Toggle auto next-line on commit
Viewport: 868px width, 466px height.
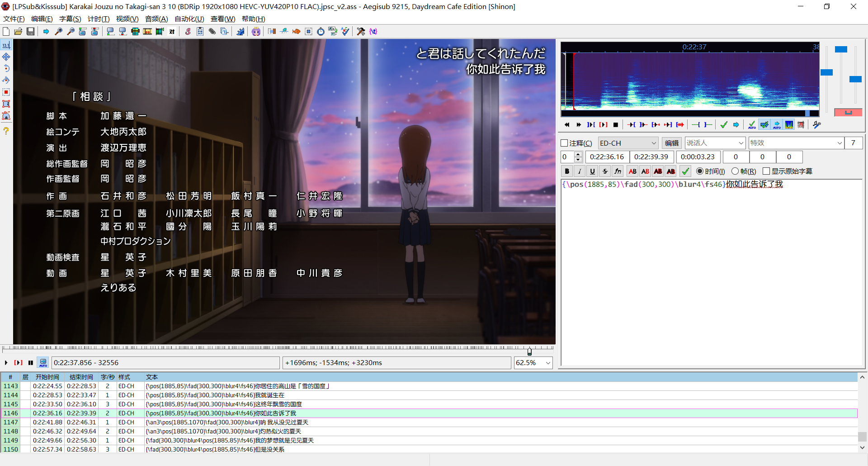tap(764, 125)
